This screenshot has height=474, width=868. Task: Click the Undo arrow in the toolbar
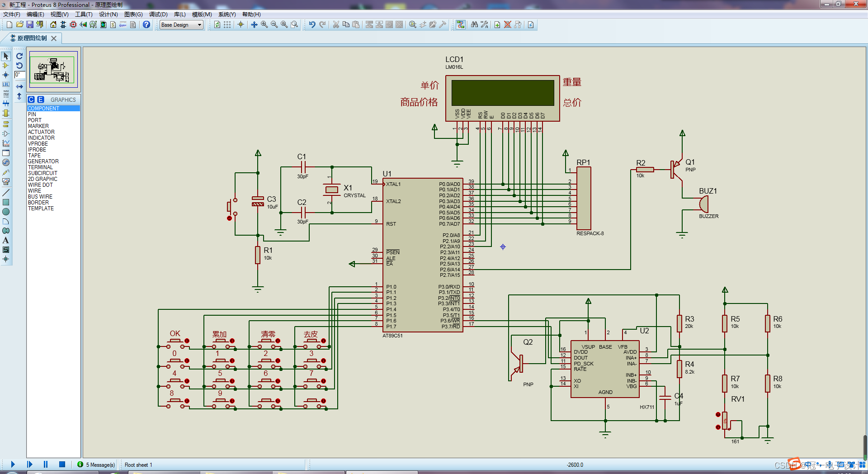(x=312, y=24)
